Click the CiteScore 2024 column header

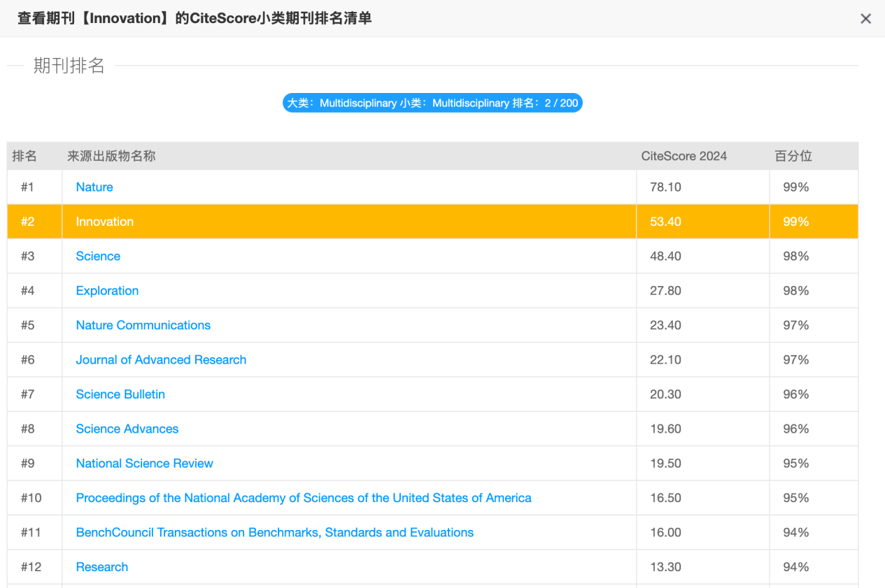tap(684, 157)
